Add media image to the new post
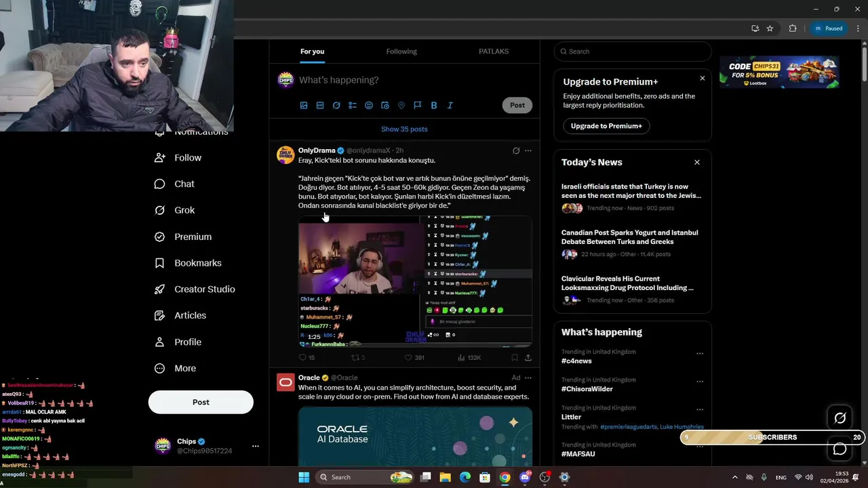The height and width of the screenshot is (488, 868). click(304, 106)
